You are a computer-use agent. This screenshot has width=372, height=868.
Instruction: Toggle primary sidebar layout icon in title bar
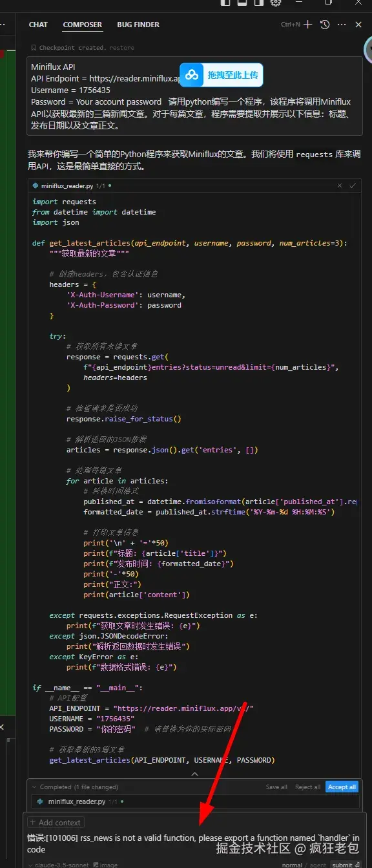pyautogui.click(x=225, y=3)
